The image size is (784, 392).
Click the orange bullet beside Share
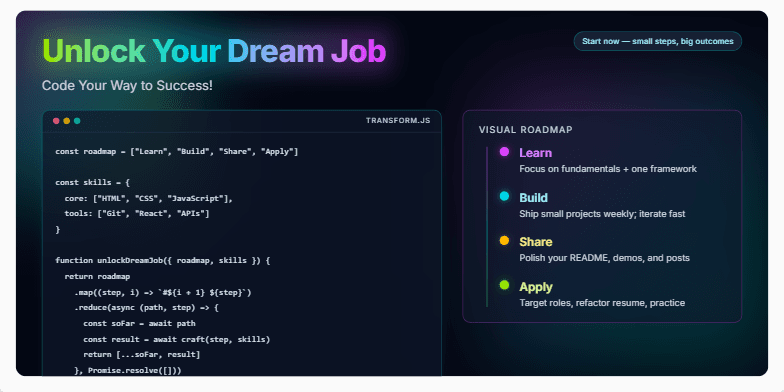coord(504,240)
